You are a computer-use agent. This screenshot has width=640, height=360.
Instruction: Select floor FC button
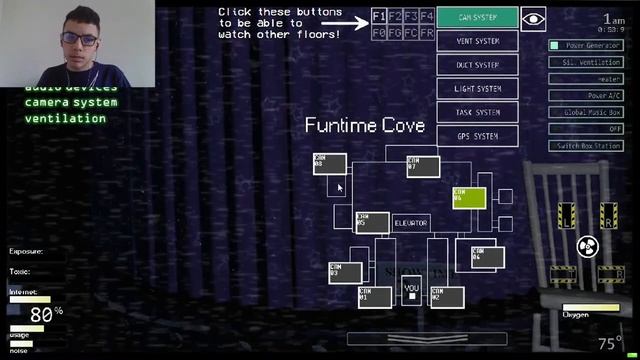pos(411,33)
